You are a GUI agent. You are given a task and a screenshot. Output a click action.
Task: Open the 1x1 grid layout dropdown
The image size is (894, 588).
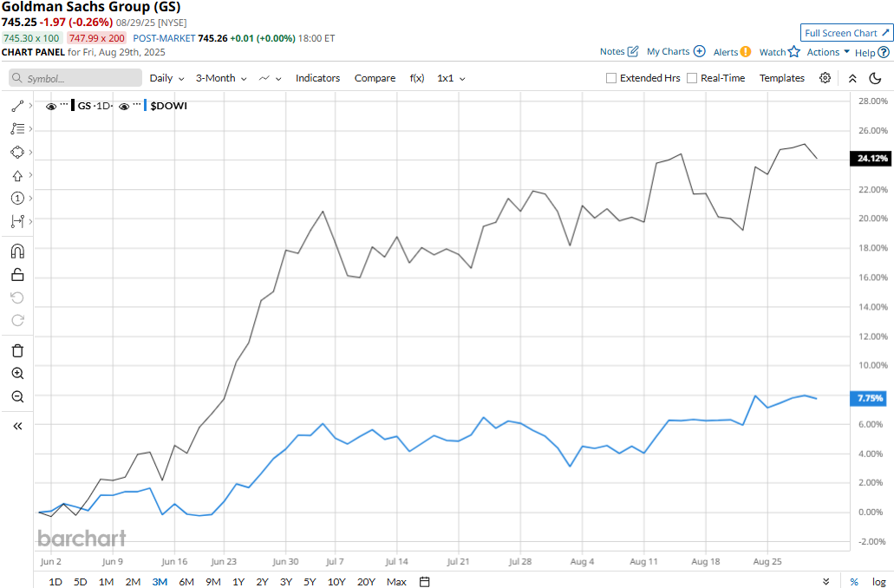point(451,78)
